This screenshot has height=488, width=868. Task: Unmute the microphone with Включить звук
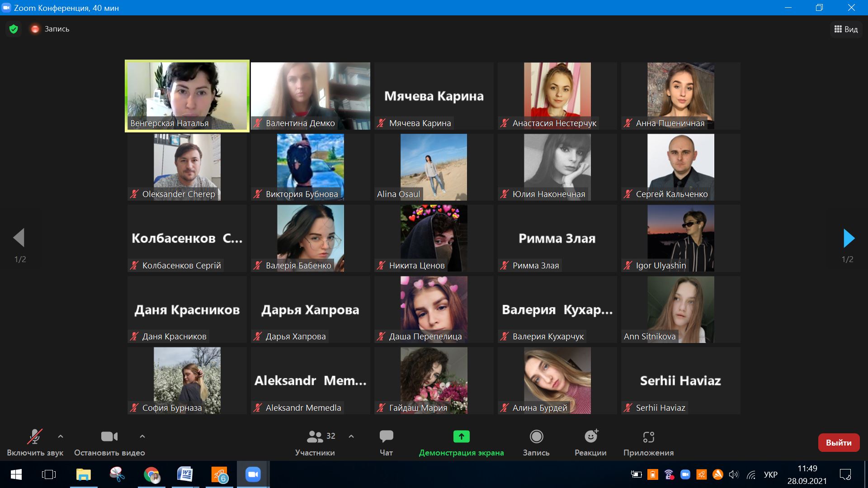[x=35, y=436]
